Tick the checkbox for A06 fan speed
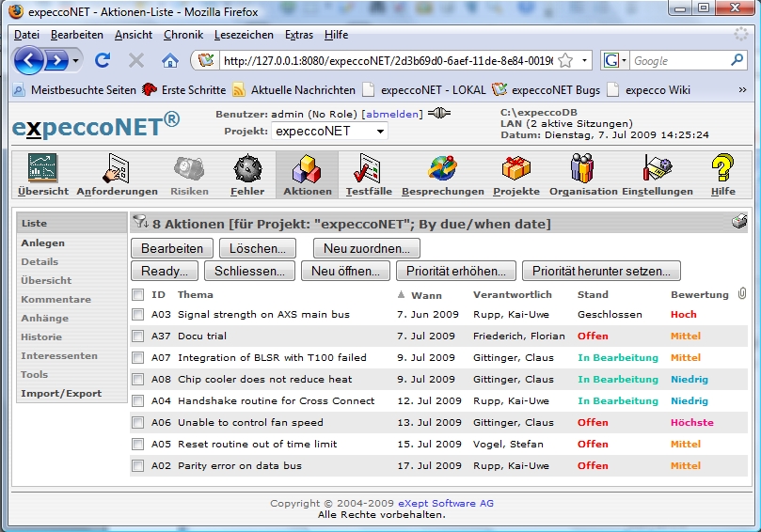Image resolution: width=761 pixels, height=532 pixels. 138,423
